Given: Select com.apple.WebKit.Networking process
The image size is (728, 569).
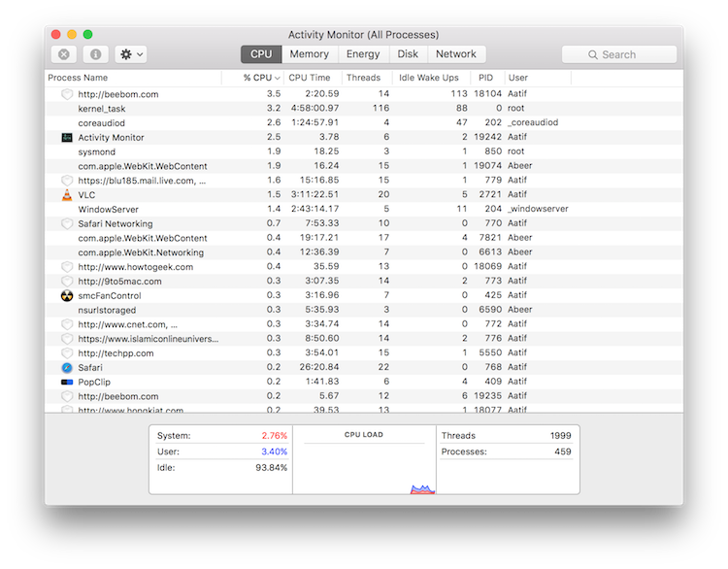Looking at the screenshot, I should (364, 252).
